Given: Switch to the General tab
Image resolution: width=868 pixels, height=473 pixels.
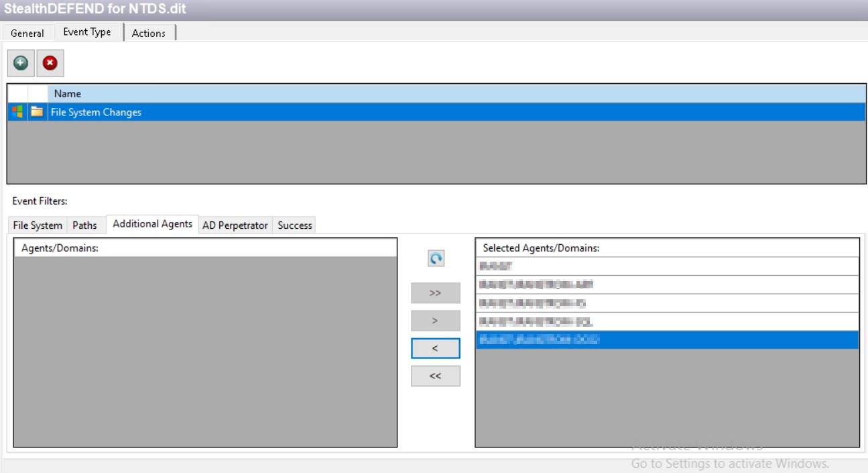Looking at the screenshot, I should click(27, 33).
